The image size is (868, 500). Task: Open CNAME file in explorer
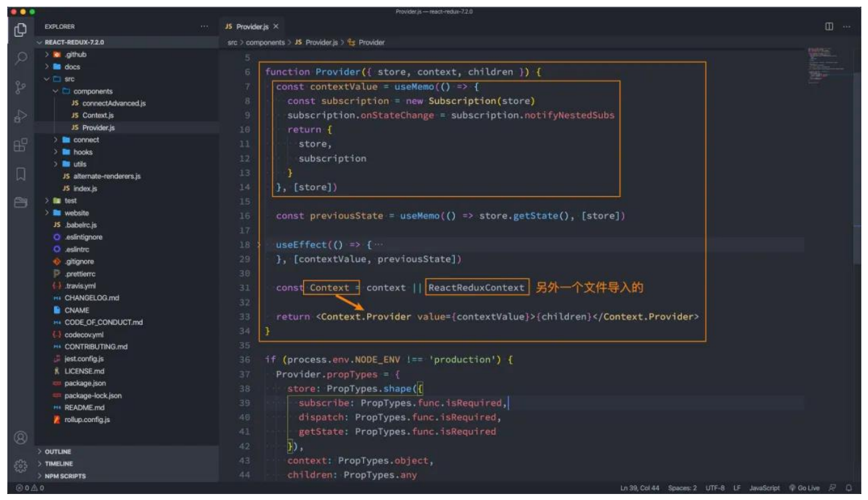(x=128, y=310)
